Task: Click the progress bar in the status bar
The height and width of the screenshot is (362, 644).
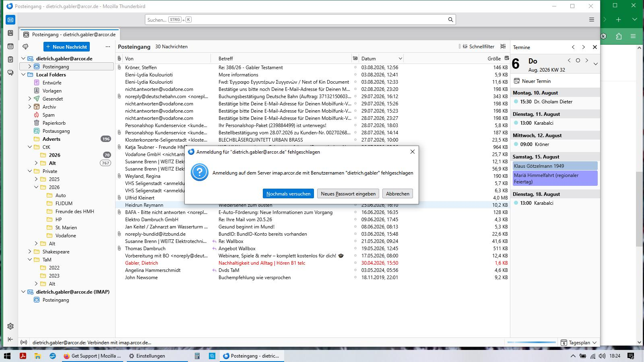Action: pyautogui.click(x=532, y=343)
